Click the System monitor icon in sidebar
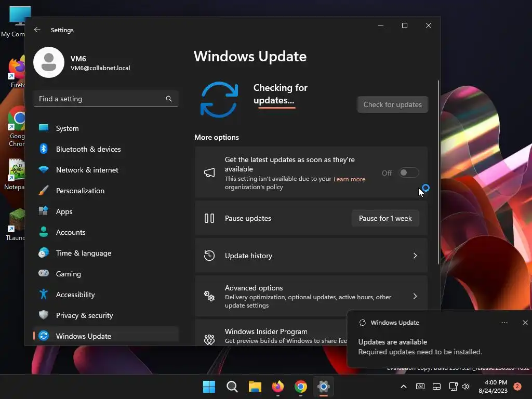 click(44, 128)
